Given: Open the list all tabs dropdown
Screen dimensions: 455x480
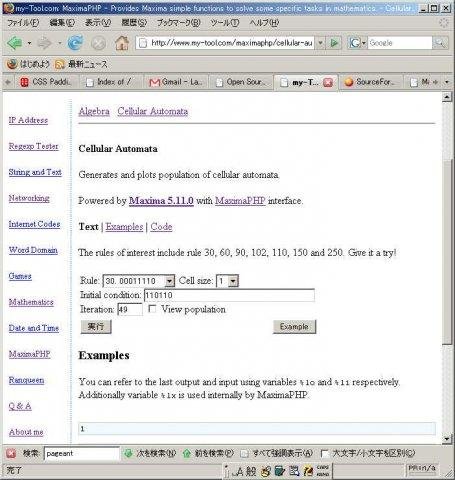Looking at the screenshot, I should (447, 82).
